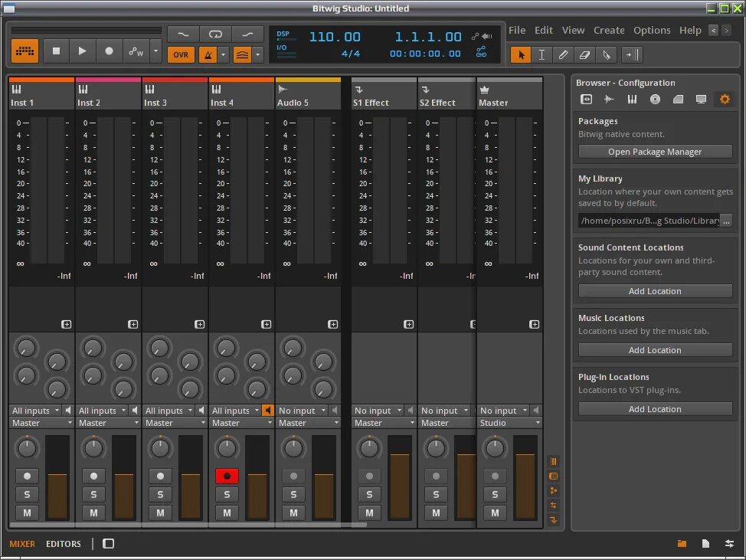Image resolution: width=746 pixels, height=560 pixels.
Task: Select the browser Configuration gear icon
Action: tap(724, 99)
